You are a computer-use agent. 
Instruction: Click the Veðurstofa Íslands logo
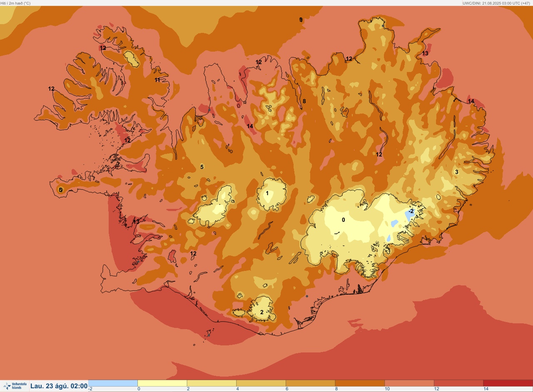pos(15,386)
